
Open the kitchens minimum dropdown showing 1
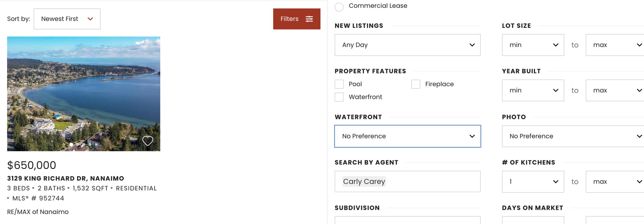pyautogui.click(x=533, y=181)
